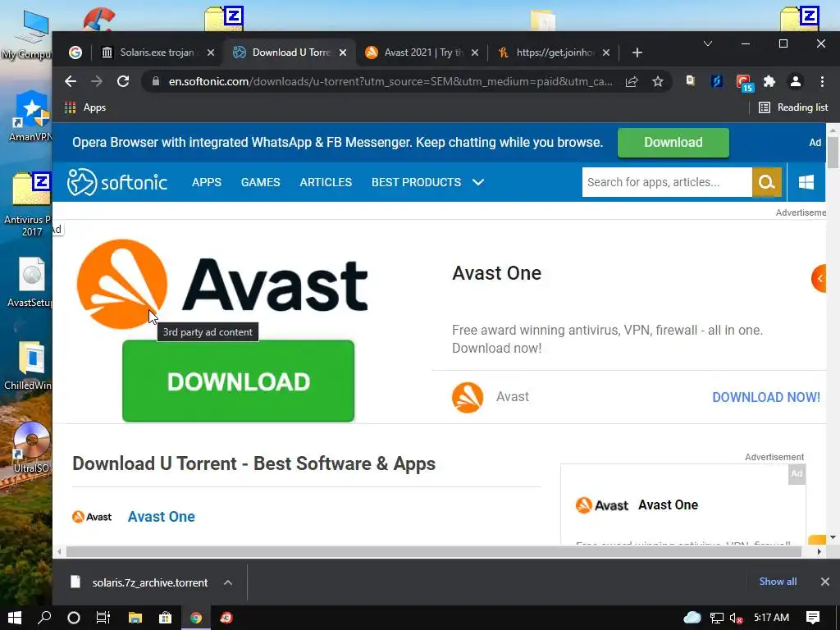Open the Chrome three-dot menu
Viewport: 840px width, 630px height.
click(x=822, y=81)
